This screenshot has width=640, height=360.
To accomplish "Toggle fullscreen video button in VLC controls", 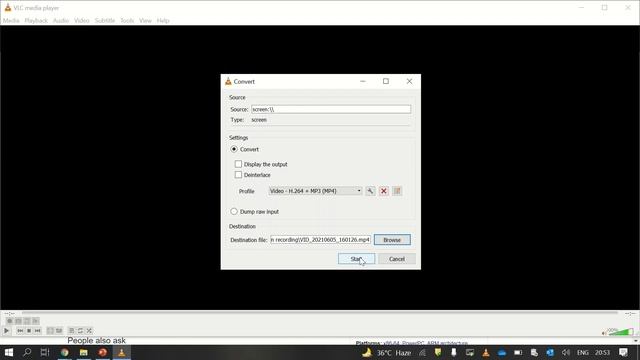I will (50, 331).
